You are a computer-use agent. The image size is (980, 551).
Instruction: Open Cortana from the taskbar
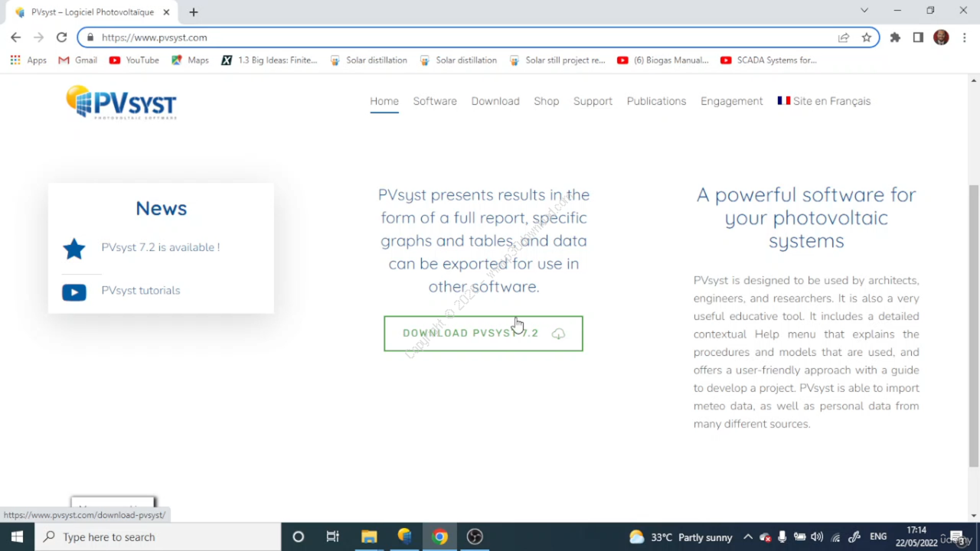point(298,536)
